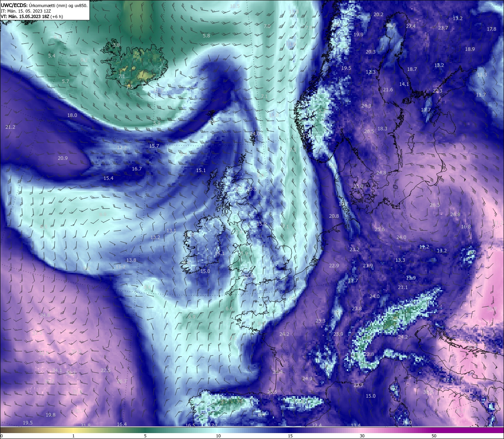This screenshot has height=439, width=504.
Task: Click the map value 26.8
Action: (455, 214)
